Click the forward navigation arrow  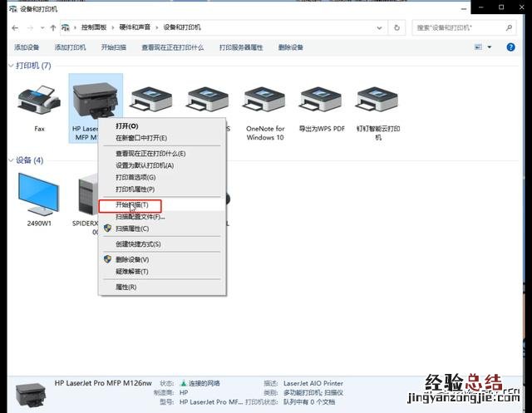(30, 27)
